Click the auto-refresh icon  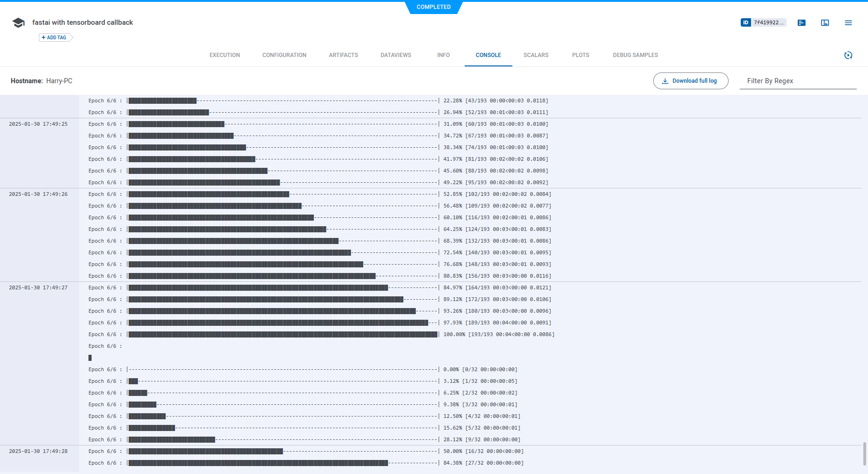(848, 55)
